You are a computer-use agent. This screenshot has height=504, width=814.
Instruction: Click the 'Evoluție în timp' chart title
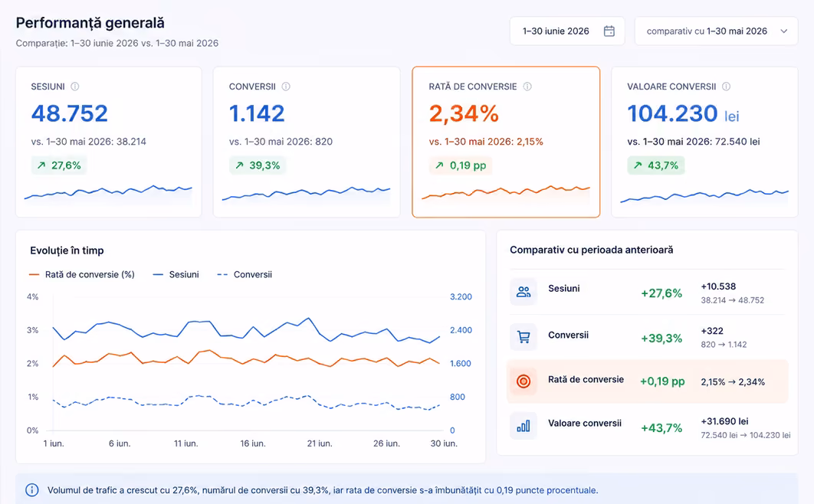(x=67, y=250)
